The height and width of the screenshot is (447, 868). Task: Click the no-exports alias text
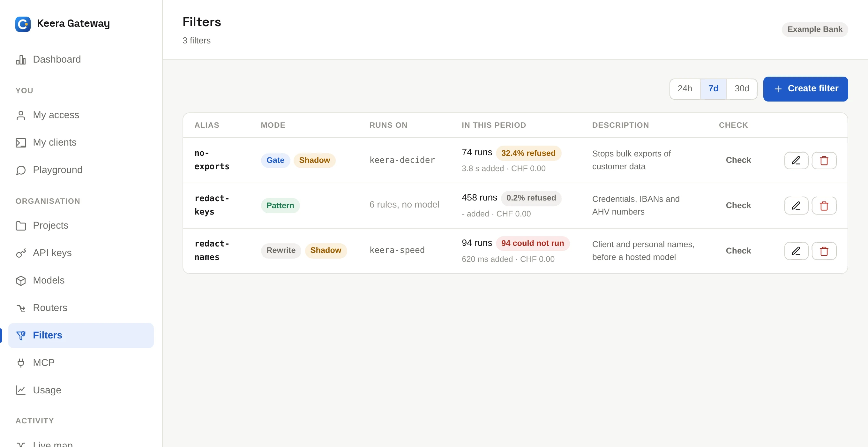212,160
